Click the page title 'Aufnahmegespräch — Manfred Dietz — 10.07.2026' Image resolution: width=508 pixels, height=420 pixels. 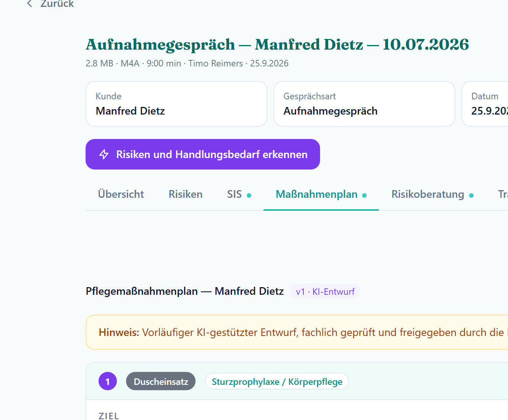pyautogui.click(x=277, y=44)
